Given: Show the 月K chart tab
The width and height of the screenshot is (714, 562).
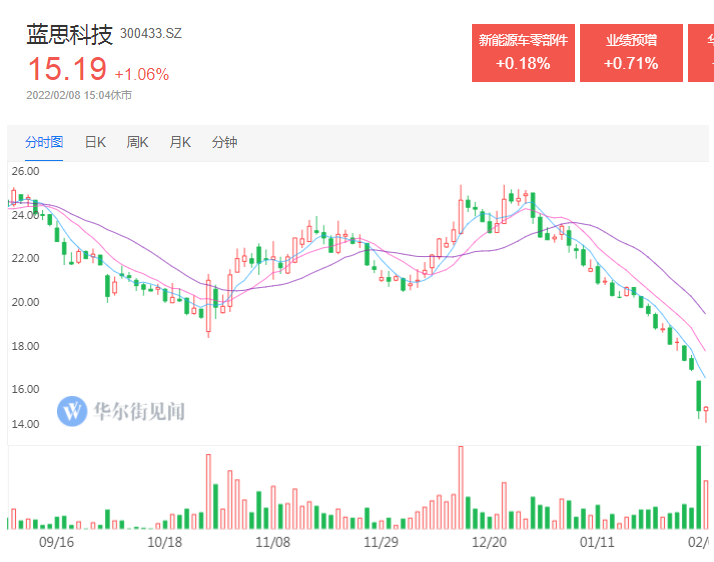Looking at the screenshot, I should pos(180,142).
